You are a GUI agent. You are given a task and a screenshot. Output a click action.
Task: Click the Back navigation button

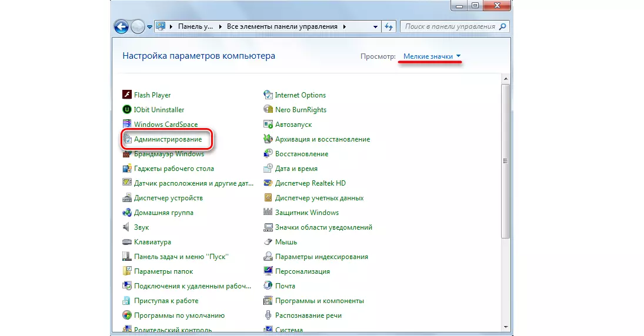click(121, 26)
